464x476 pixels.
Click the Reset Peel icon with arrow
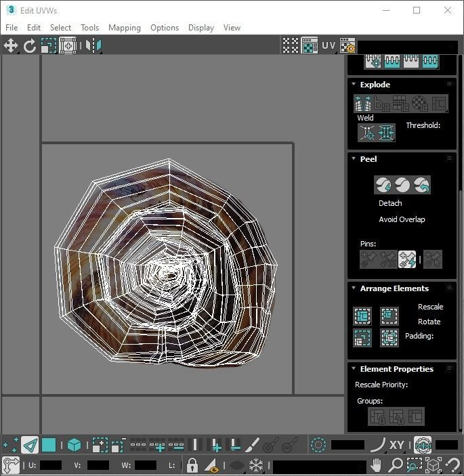[x=421, y=185]
